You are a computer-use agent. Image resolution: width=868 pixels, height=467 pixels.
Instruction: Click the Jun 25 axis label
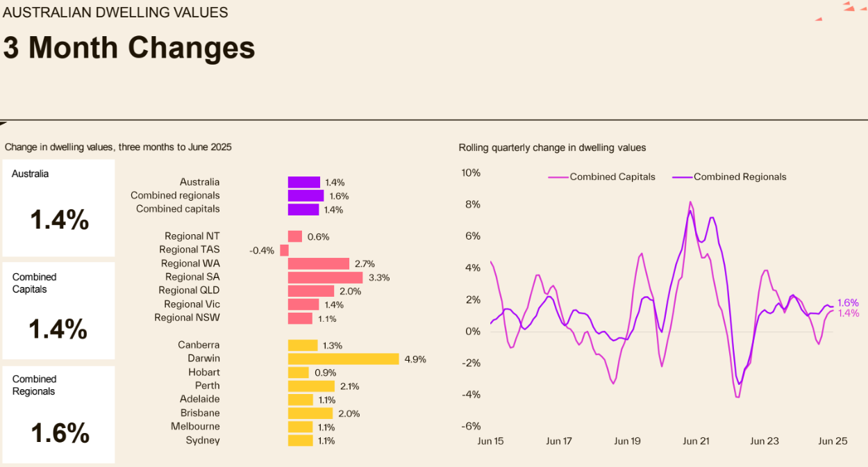(x=833, y=441)
